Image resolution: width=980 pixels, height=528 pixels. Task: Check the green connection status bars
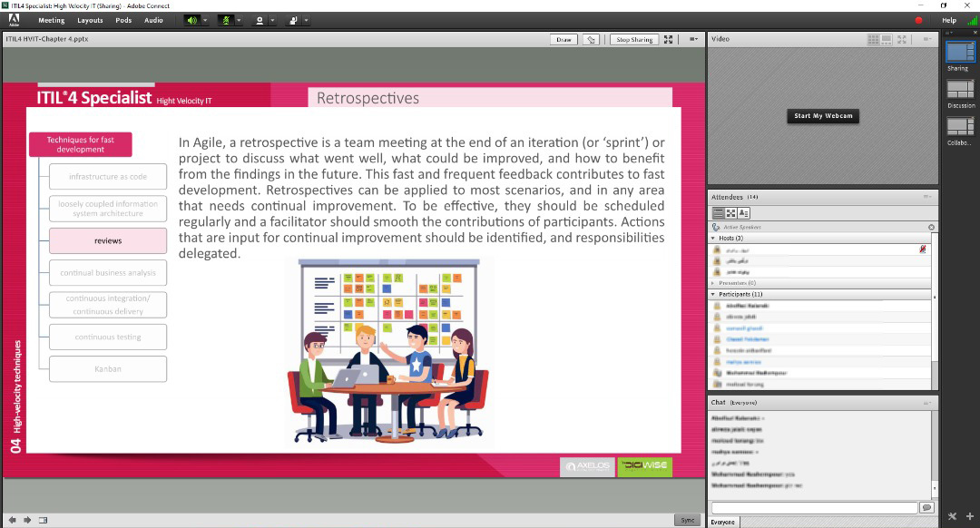(971, 21)
